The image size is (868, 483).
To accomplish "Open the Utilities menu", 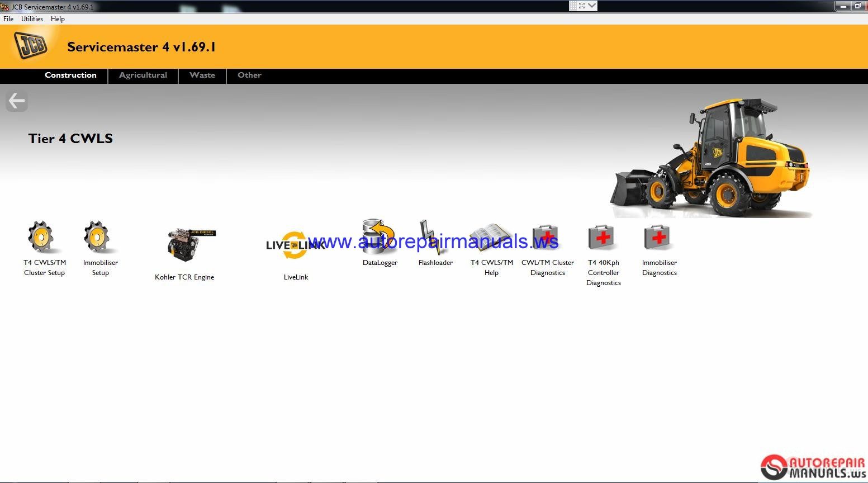I will pyautogui.click(x=31, y=18).
